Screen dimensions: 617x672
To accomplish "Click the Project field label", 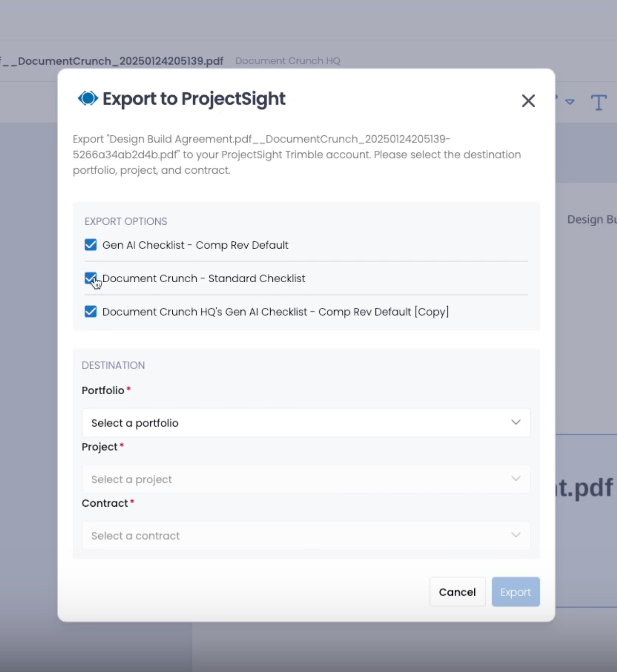I will (x=100, y=447).
